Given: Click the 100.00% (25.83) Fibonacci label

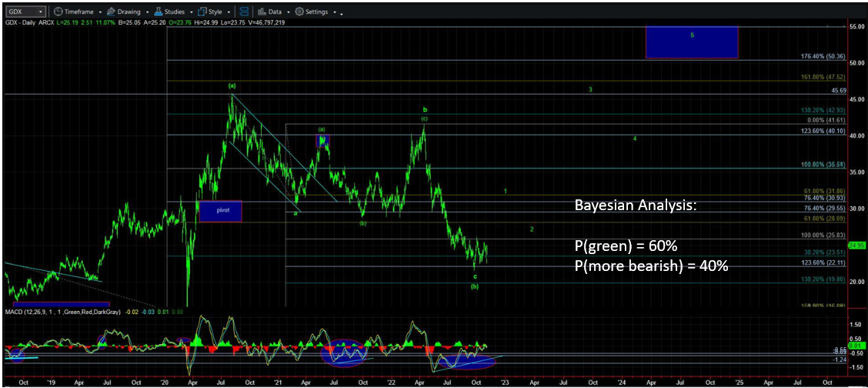Looking at the screenshot, I should point(822,236).
